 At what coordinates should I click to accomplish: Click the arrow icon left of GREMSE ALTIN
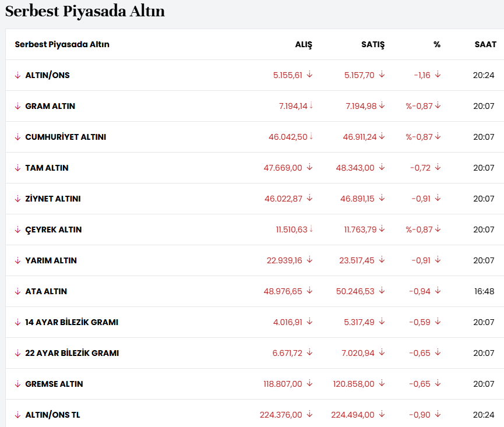pyautogui.click(x=17, y=384)
